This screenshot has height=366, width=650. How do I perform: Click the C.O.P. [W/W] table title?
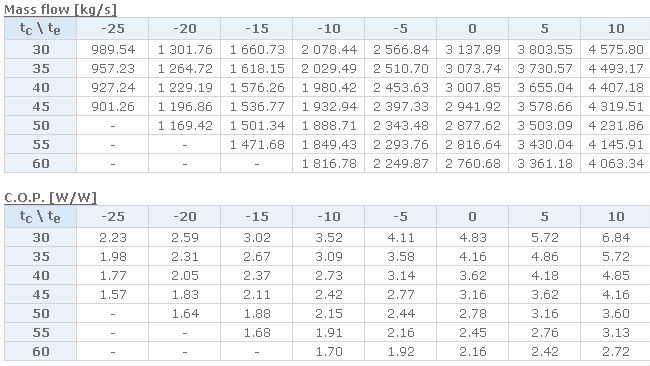[50, 197]
